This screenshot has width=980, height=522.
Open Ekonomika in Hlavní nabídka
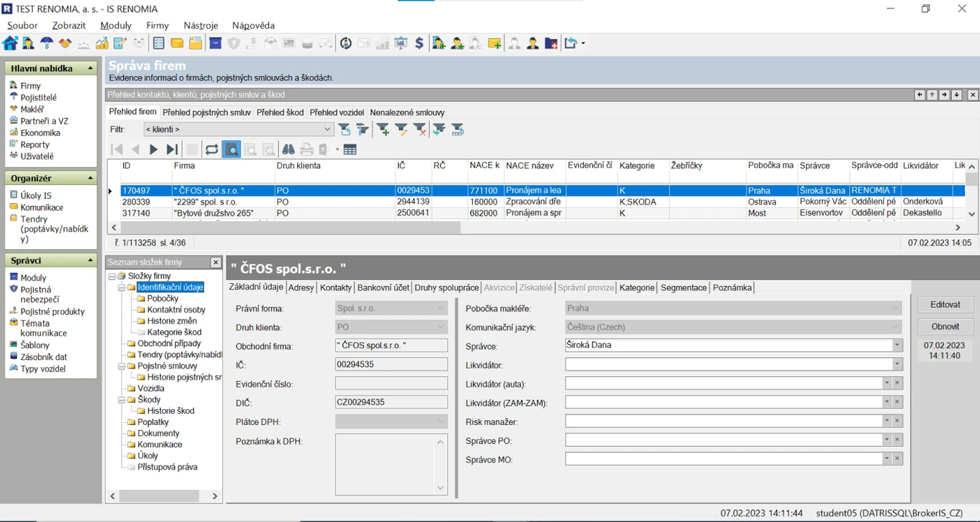[40, 133]
